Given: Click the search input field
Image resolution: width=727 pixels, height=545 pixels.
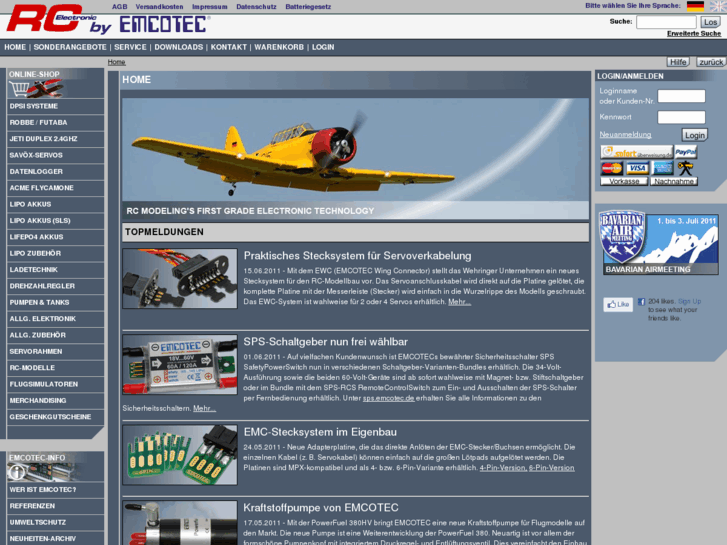Looking at the screenshot, I should [666, 22].
